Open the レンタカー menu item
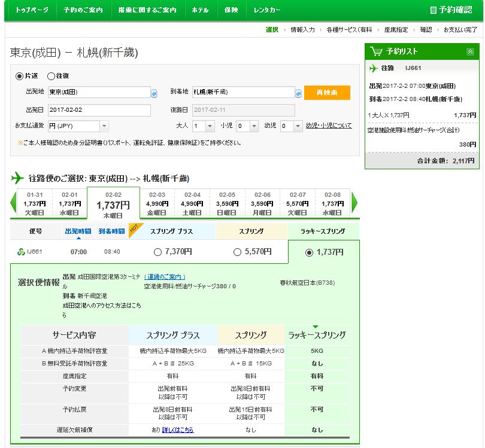 [x=267, y=10]
